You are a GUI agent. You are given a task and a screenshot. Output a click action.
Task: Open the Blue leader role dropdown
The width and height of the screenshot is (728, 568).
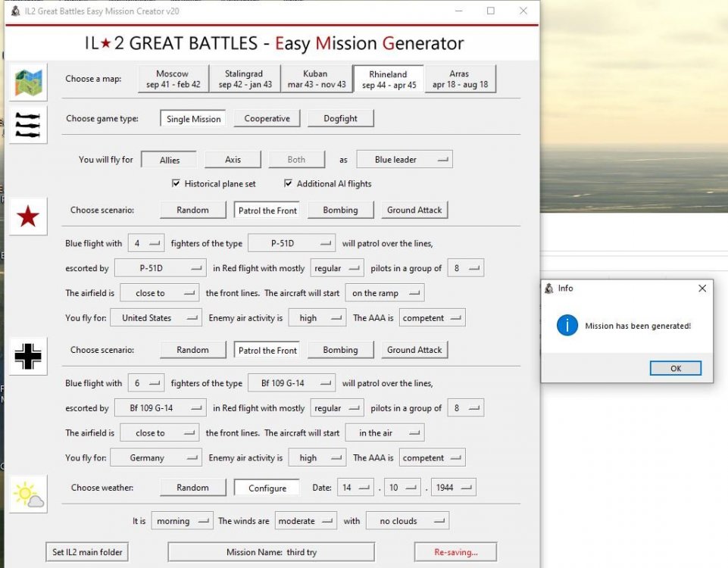404,160
